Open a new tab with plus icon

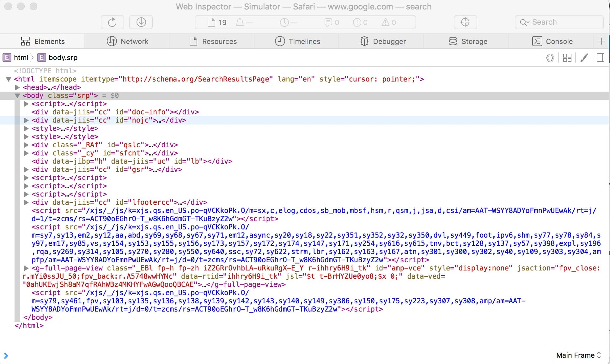click(x=601, y=41)
